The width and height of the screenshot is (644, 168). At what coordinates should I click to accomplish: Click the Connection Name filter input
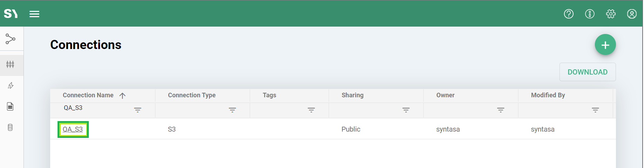(95, 108)
